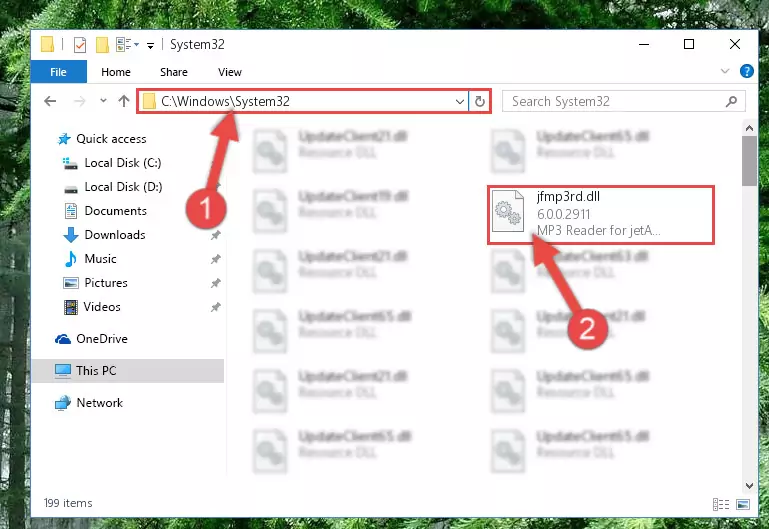Image resolution: width=769 pixels, height=529 pixels.
Task: Switch to the View ribbon tab
Action: pyautogui.click(x=230, y=72)
